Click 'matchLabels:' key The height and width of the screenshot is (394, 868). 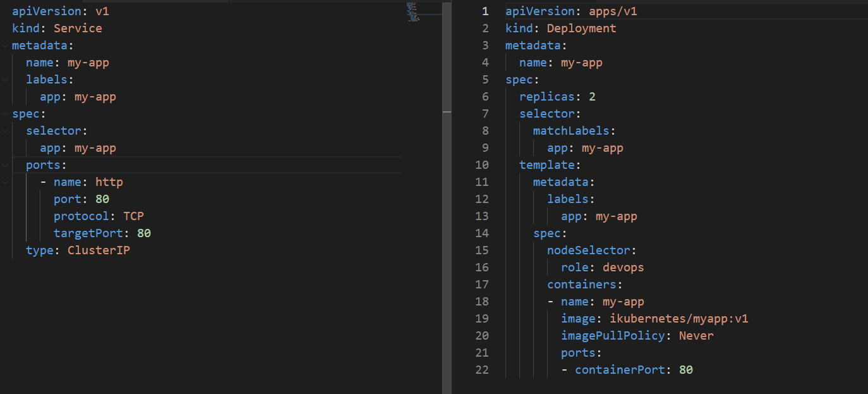click(574, 131)
